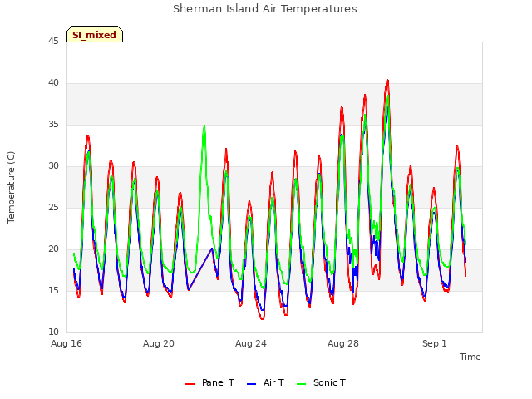Viewport: 532px width, 399px height.
Task: Click the Temperature (C) axis title
Action: [11, 187]
